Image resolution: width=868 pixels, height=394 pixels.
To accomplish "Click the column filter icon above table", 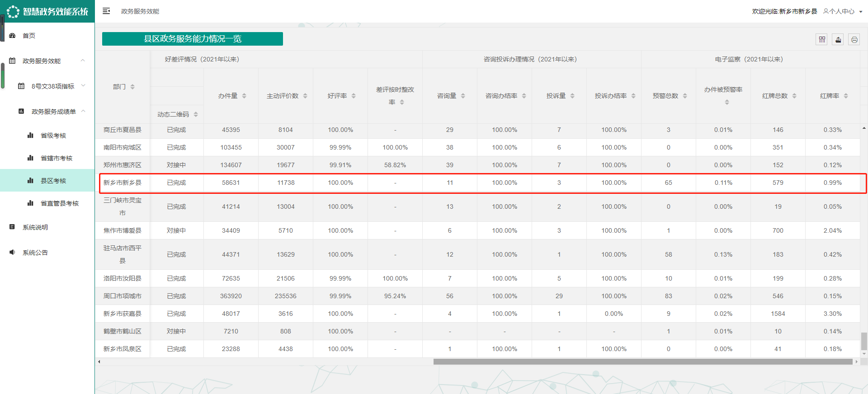I will (822, 40).
